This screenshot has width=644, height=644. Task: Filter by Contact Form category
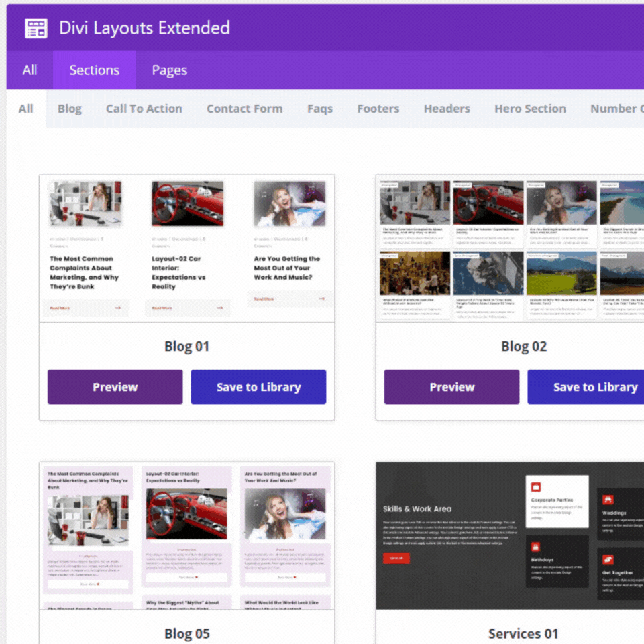[244, 109]
